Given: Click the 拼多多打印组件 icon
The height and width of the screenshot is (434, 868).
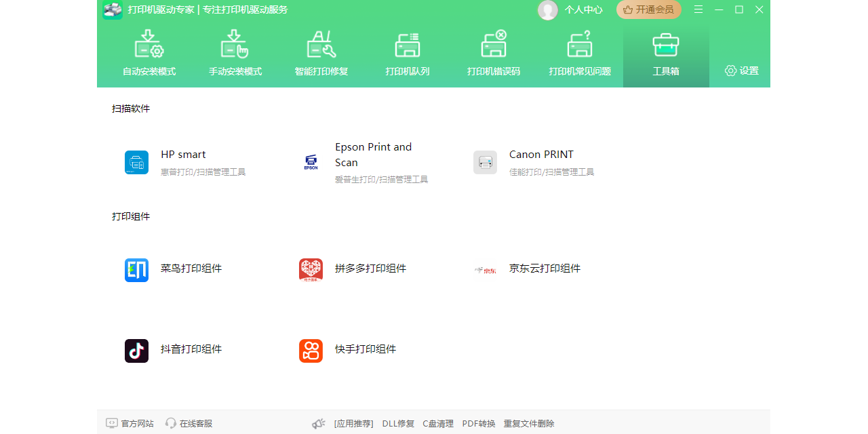Looking at the screenshot, I should pos(311,270).
